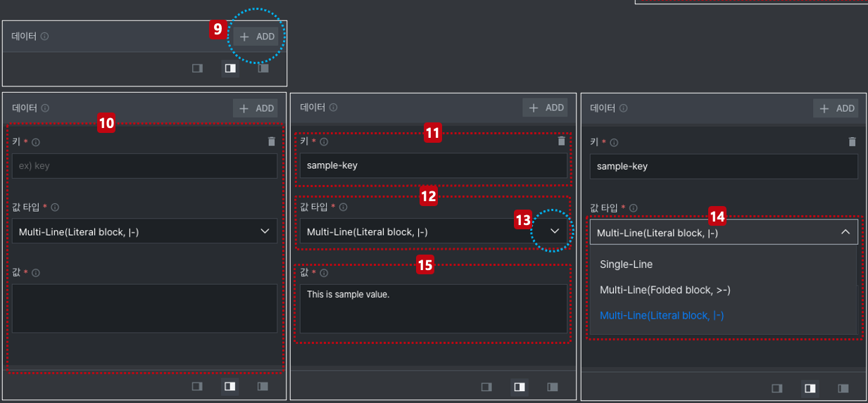Click 데이터 info icon in panel without key fields
868x403 pixels.
45,37
